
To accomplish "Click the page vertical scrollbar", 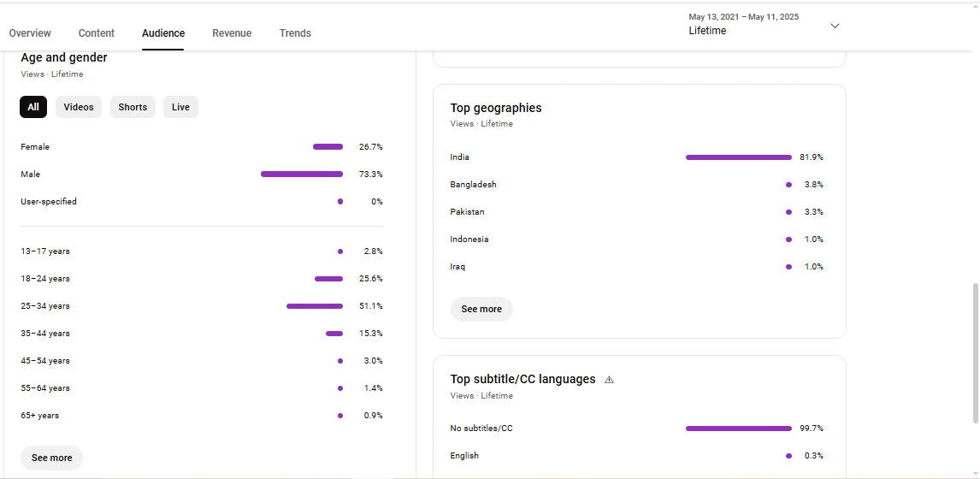I will coord(976,352).
